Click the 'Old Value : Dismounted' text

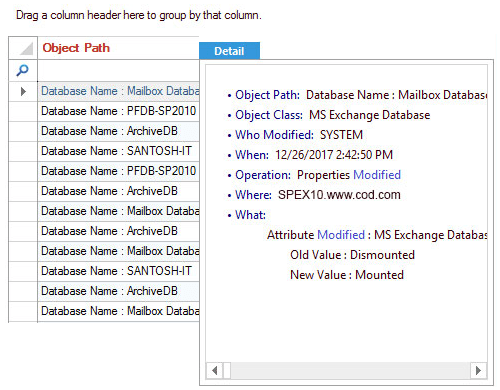352,255
